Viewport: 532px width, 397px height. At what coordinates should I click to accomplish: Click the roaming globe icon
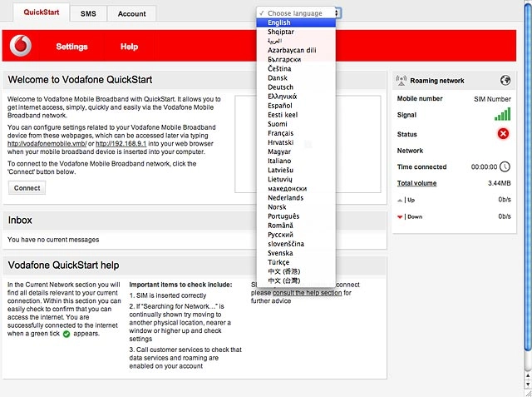pos(505,81)
